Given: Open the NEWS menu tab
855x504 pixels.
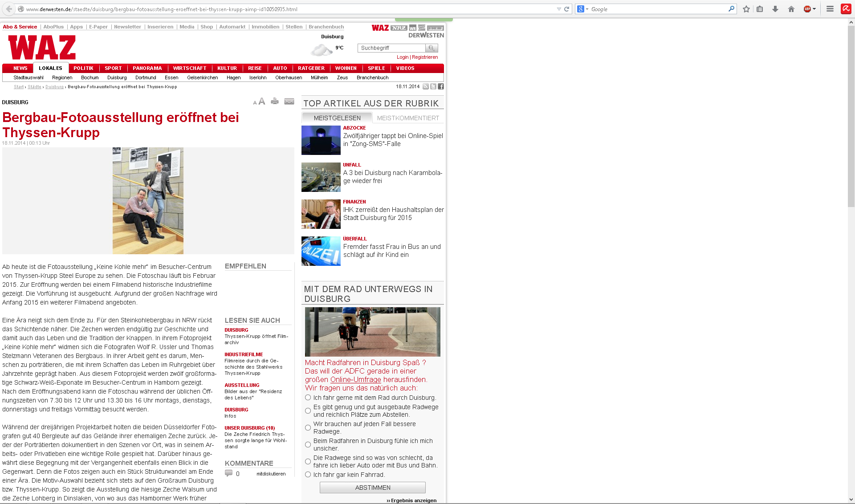Looking at the screenshot, I should pyautogui.click(x=20, y=68).
